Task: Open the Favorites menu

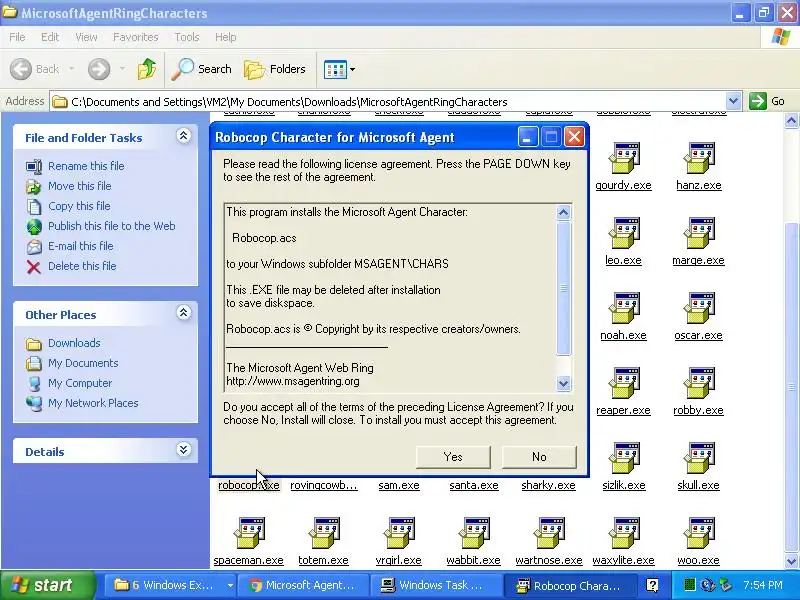Action: click(x=136, y=37)
